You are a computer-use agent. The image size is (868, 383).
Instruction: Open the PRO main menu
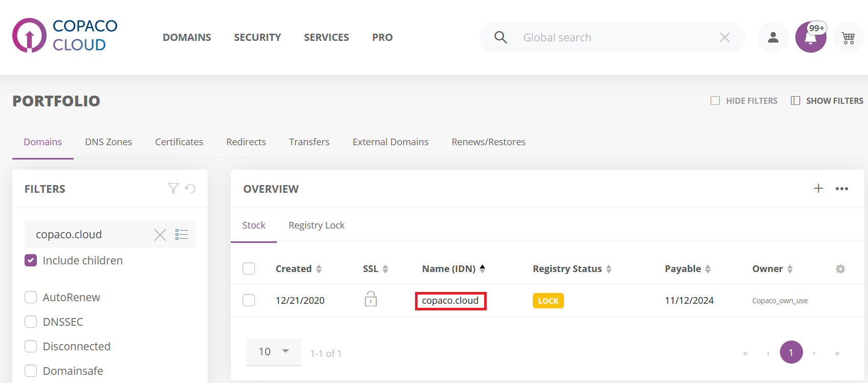point(382,37)
